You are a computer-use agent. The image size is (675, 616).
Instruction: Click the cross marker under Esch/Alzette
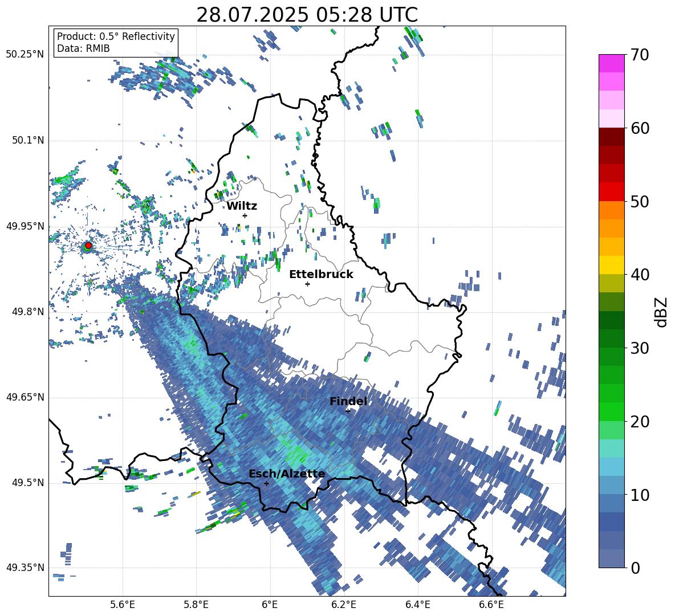(x=266, y=483)
